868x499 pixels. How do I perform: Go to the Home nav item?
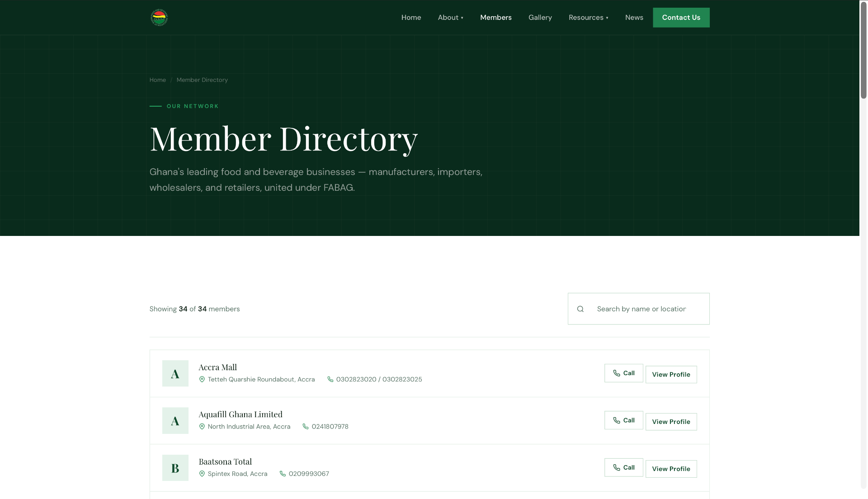pyautogui.click(x=411, y=18)
